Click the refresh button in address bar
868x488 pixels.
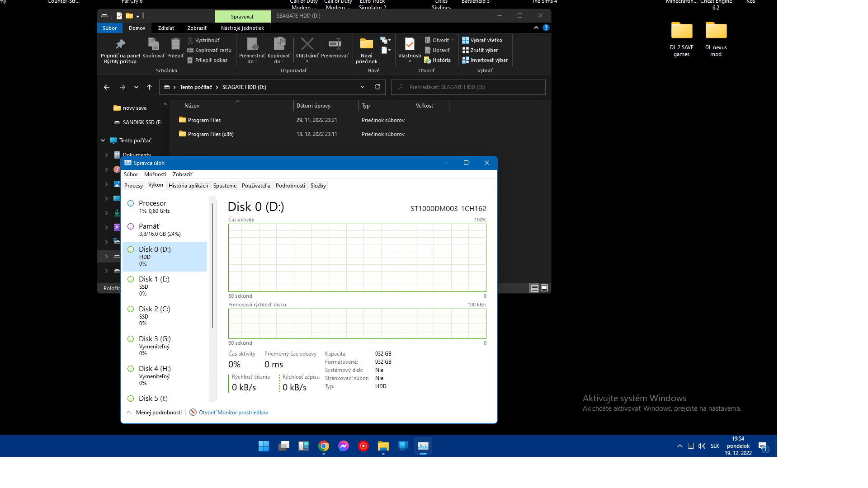tap(377, 87)
